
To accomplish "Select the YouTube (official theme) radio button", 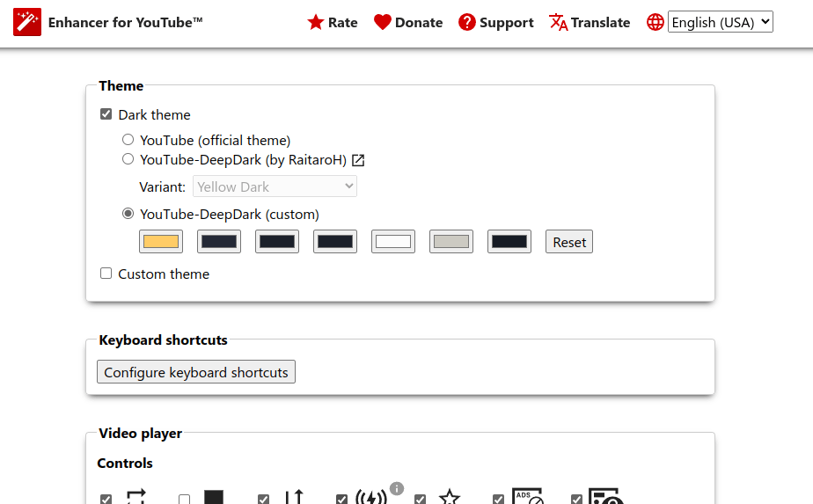I will tap(128, 140).
